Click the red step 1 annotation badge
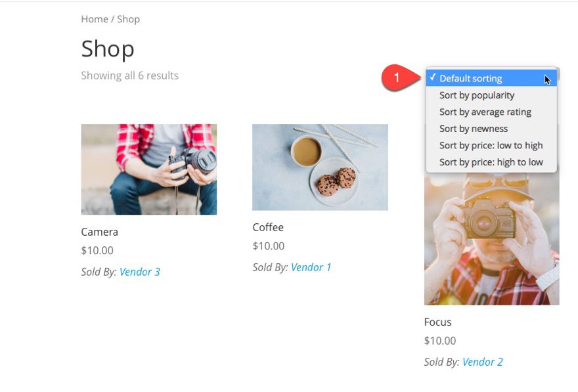Screen dimensions: 578x392 pyautogui.click(x=397, y=78)
